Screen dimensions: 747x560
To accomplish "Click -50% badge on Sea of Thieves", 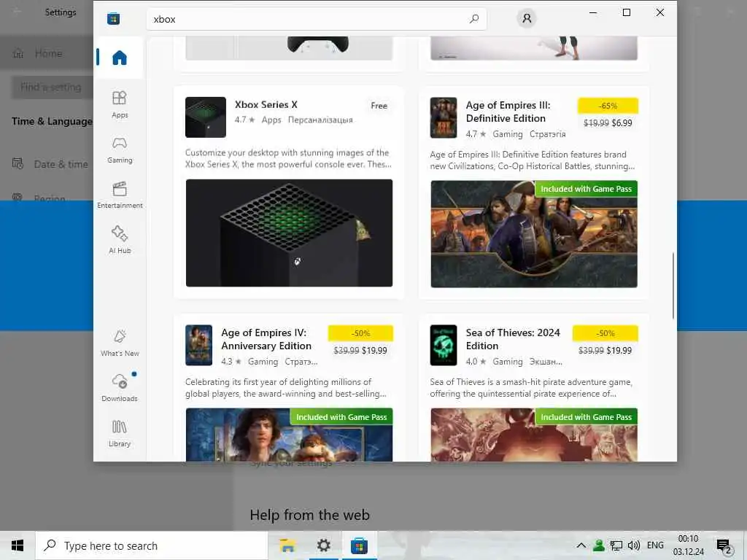I will tap(605, 333).
